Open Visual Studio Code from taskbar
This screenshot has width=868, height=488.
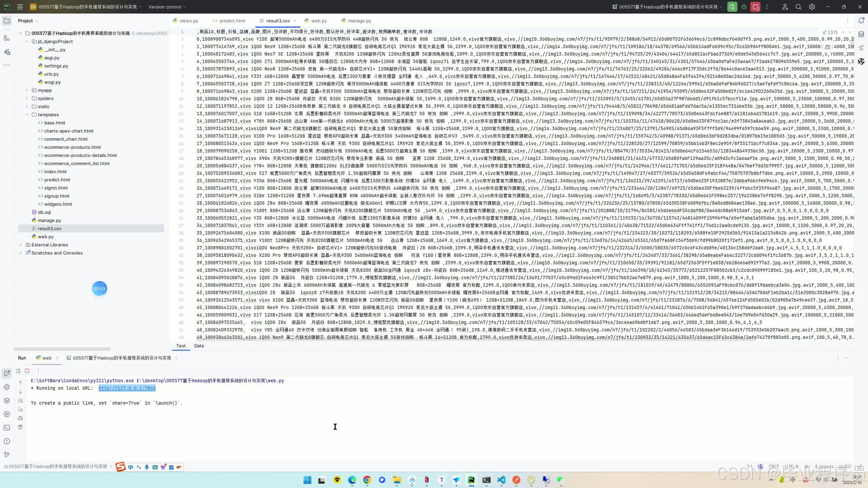(501, 480)
